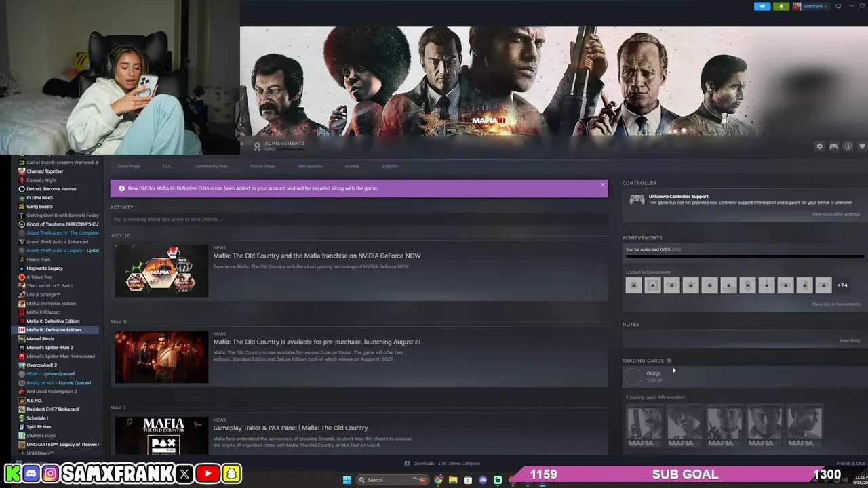This screenshot has width=868, height=488.
Task: Open the Windows Start button
Action: pyautogui.click(x=347, y=480)
